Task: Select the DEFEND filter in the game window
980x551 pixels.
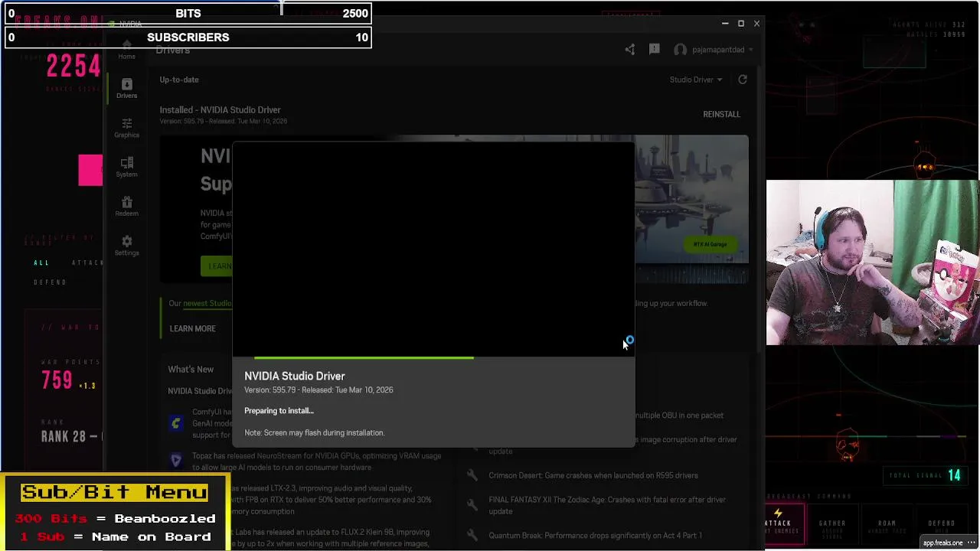Action: 51,282
